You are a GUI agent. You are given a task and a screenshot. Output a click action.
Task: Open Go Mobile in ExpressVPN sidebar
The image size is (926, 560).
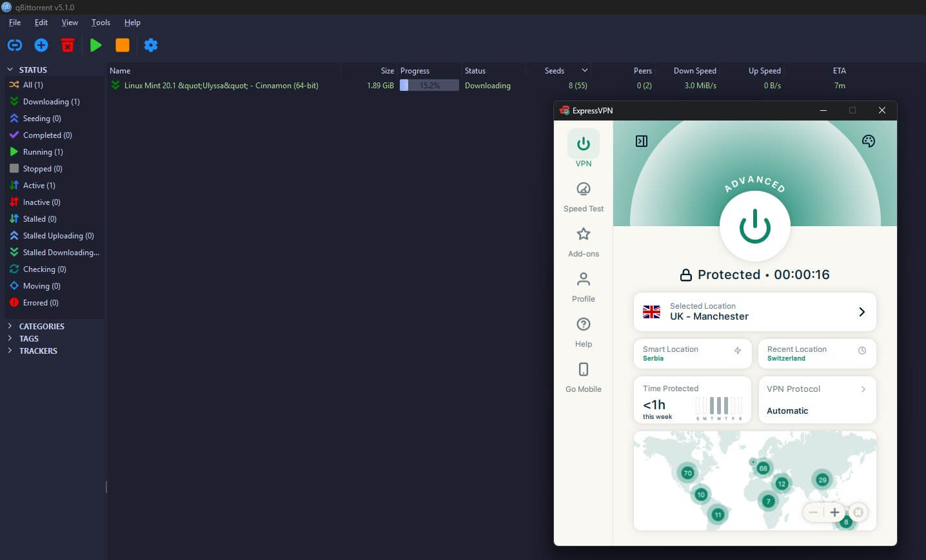(584, 377)
